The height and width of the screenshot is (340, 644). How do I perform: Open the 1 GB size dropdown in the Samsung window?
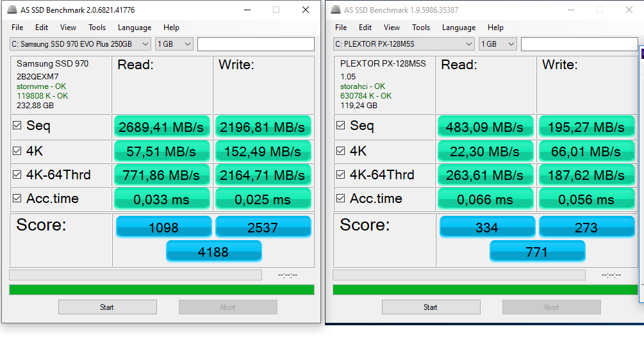[x=174, y=44]
